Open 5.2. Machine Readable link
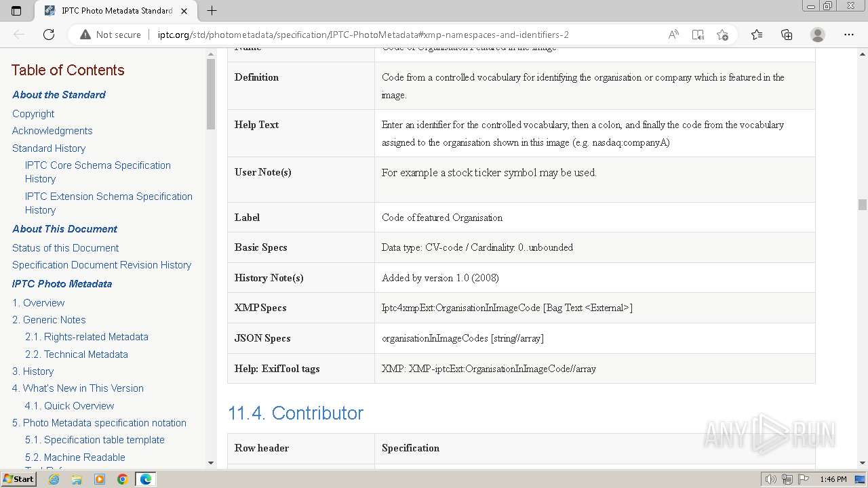The height and width of the screenshot is (488, 868). (75, 457)
